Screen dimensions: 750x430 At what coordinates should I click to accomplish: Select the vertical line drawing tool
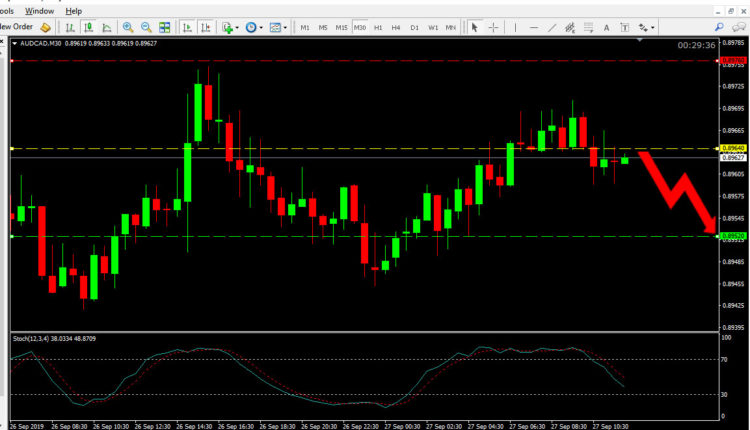point(515,28)
